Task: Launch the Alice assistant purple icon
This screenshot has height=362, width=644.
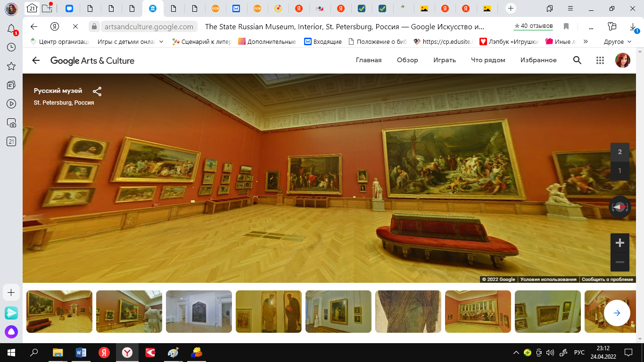Action: point(11,332)
